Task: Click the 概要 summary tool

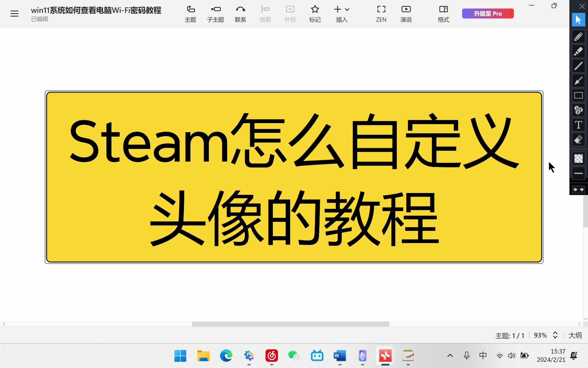Action: pyautogui.click(x=265, y=14)
